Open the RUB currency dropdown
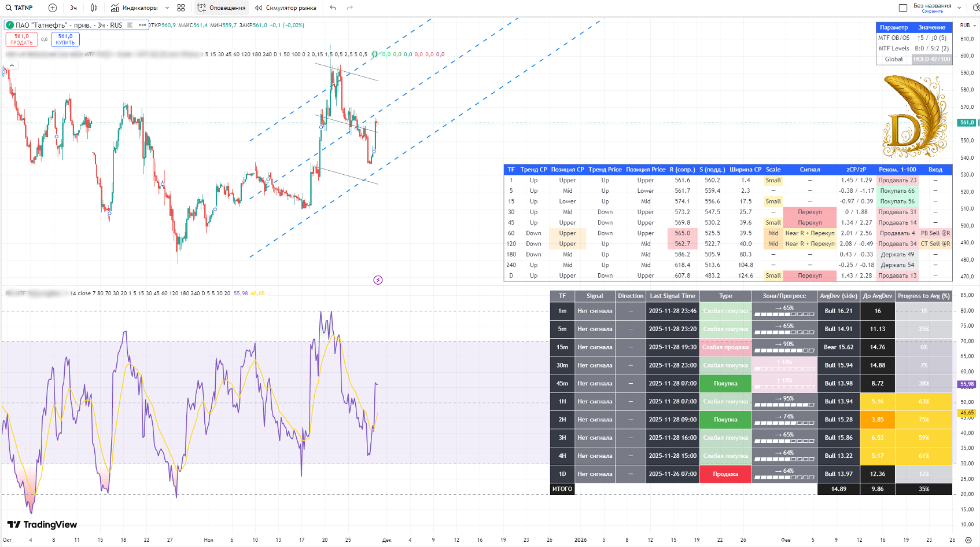This screenshot has width=980, height=547. click(968, 25)
